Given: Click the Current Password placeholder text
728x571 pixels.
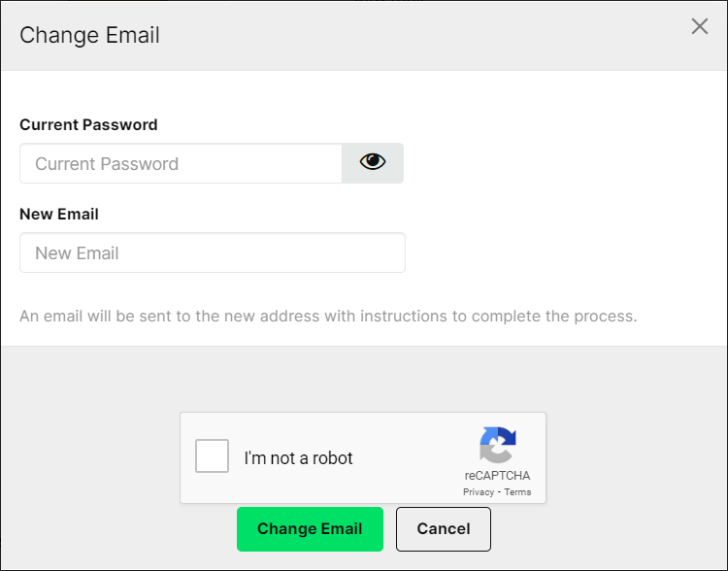Looking at the screenshot, I should tap(107, 164).
